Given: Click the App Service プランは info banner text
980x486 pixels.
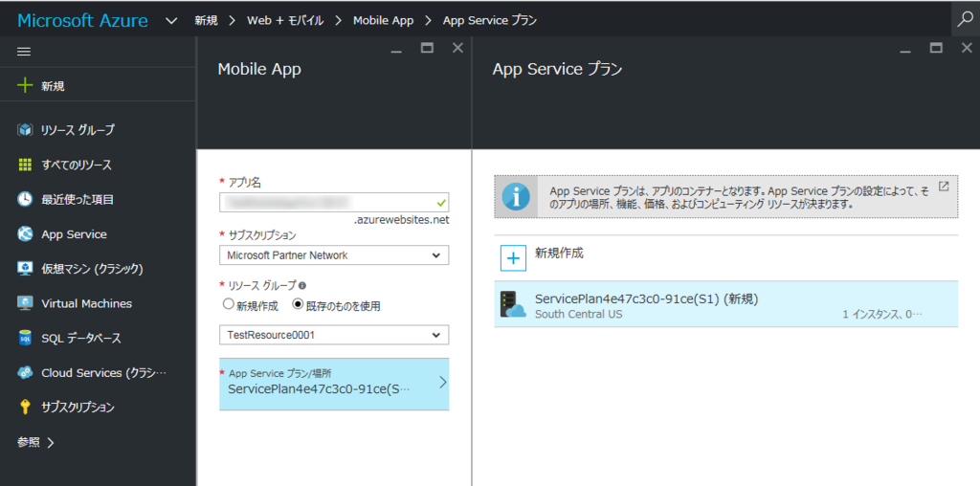Looking at the screenshot, I should click(x=740, y=197).
